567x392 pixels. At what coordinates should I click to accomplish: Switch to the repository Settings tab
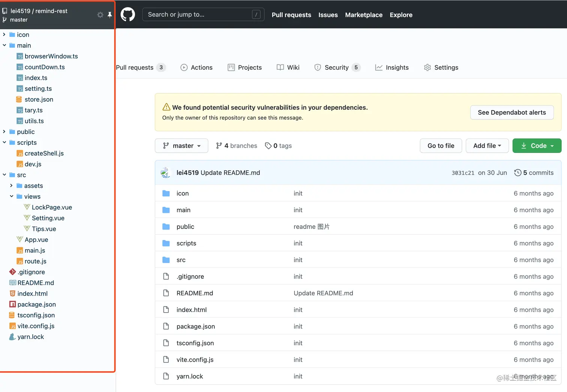coord(441,67)
